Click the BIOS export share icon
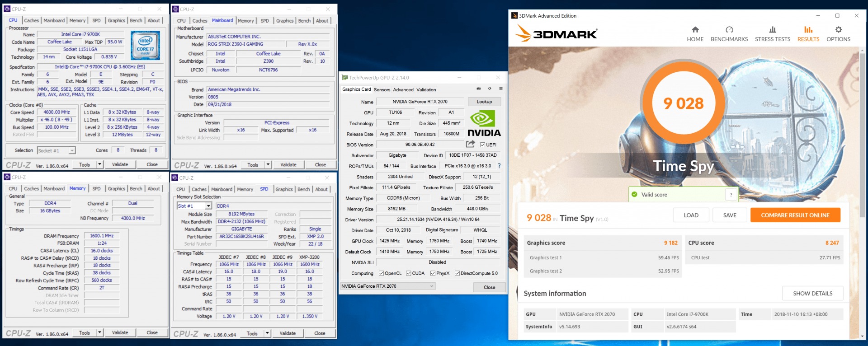Image resolution: width=868 pixels, height=346 pixels. pos(470,145)
